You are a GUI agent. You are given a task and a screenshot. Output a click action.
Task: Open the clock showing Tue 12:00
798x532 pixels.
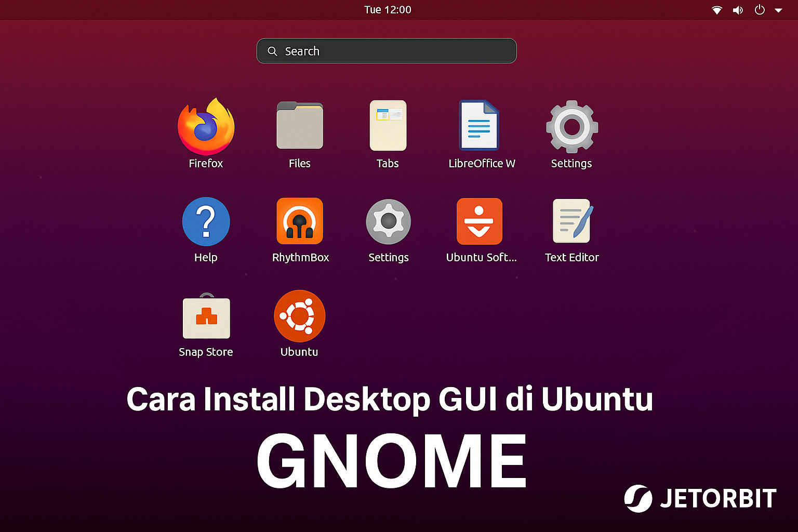(388, 9)
